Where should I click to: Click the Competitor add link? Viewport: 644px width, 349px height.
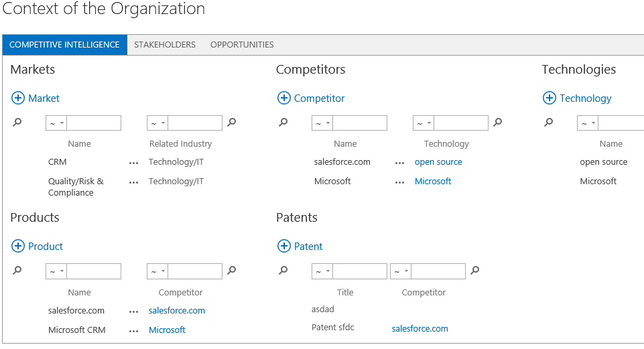319,98
